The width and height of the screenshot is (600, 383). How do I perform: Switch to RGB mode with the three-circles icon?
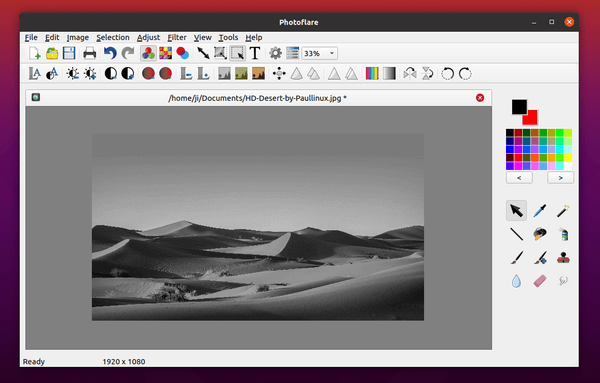point(148,53)
